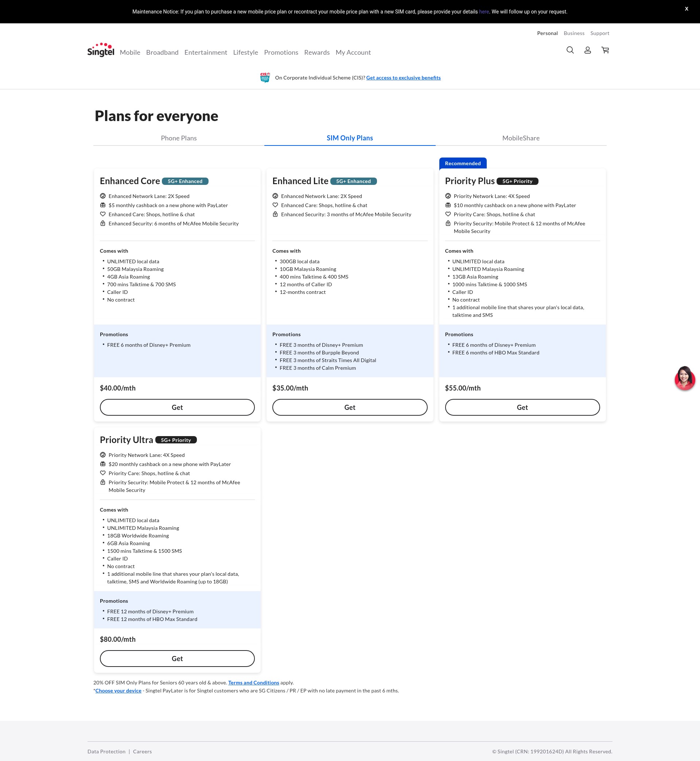Open the Terms and Conditions link
The image size is (700, 761).
(253, 683)
